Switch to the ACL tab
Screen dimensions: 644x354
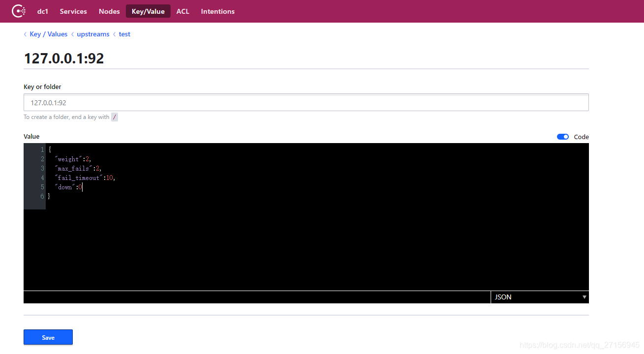click(183, 11)
